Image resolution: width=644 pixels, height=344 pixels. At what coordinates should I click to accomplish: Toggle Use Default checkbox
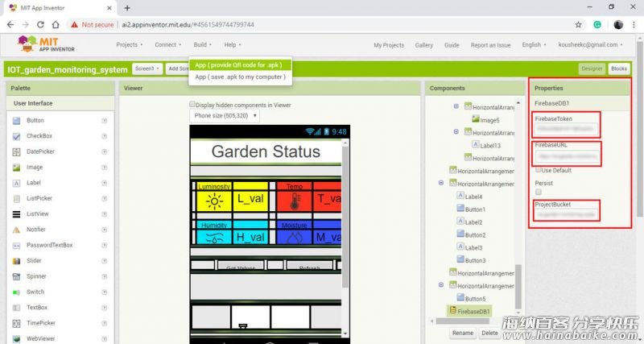pos(538,170)
